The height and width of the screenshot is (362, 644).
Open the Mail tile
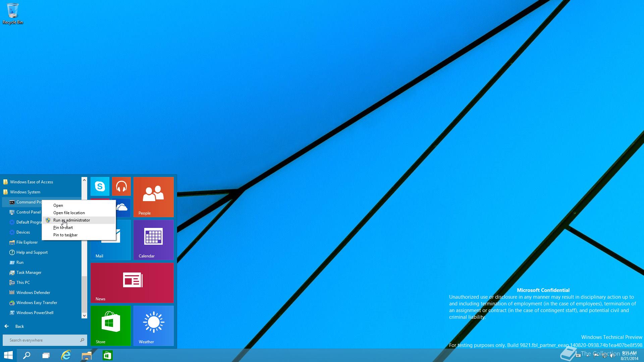pyautogui.click(x=111, y=250)
